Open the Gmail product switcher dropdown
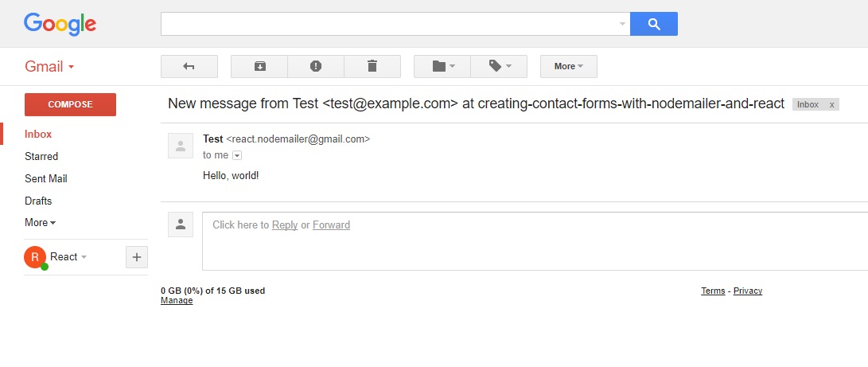This screenshot has height=367, width=868. (x=49, y=67)
